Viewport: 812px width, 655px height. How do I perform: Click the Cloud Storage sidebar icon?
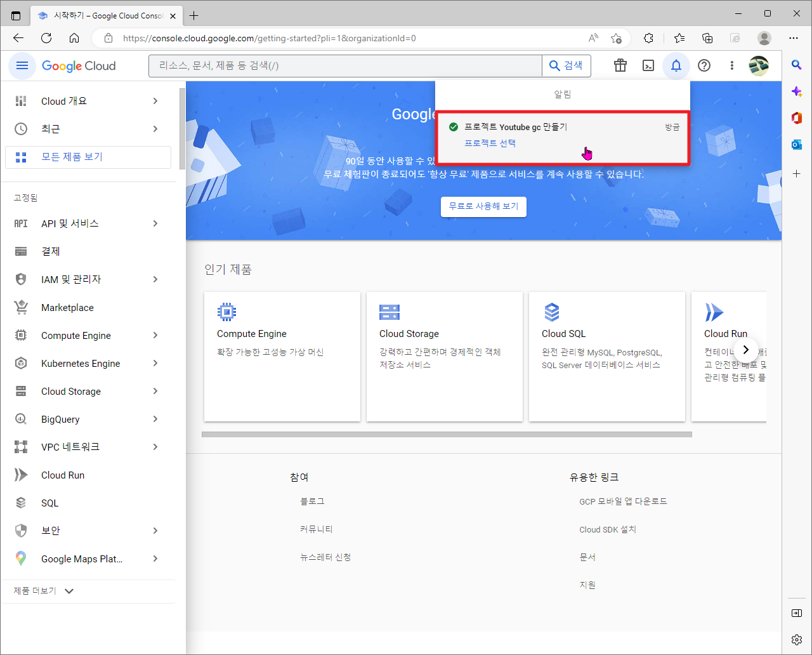point(21,391)
